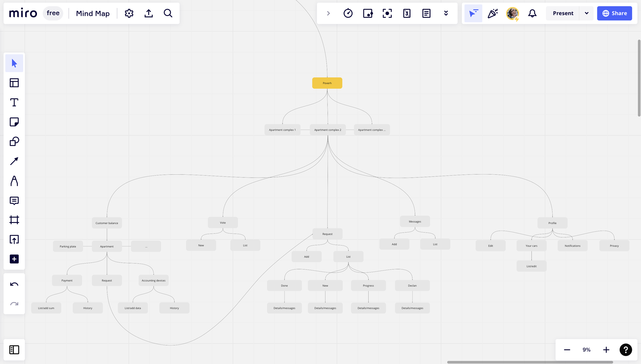The width and height of the screenshot is (641, 364).
Task: Click the zoom in plus button
Action: (x=606, y=350)
